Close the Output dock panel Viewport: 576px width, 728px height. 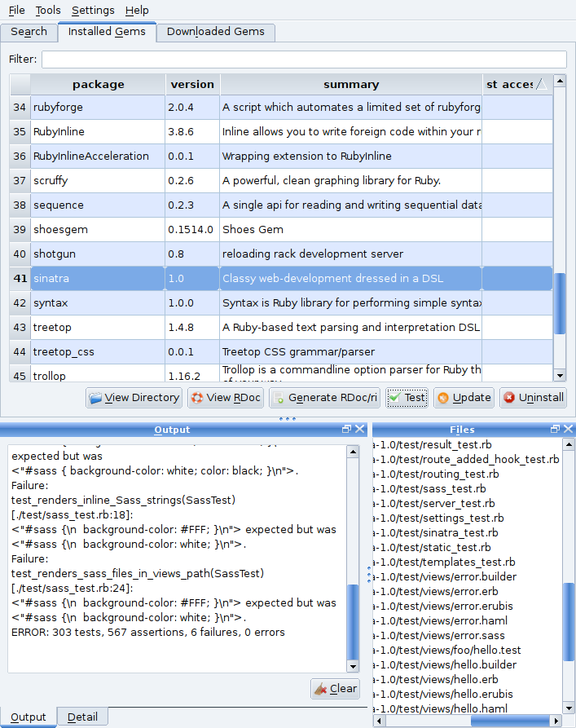coord(360,429)
